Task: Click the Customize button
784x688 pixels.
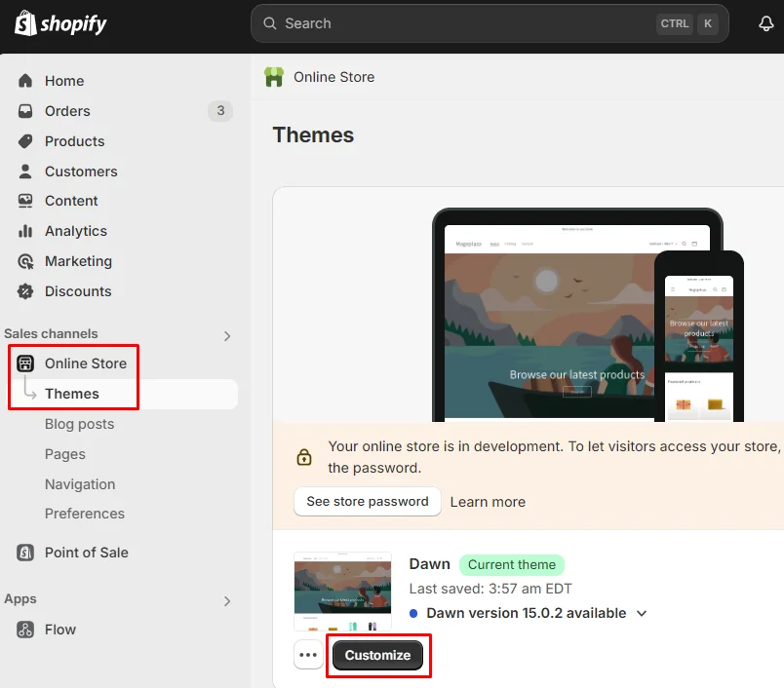Action: 378,654
